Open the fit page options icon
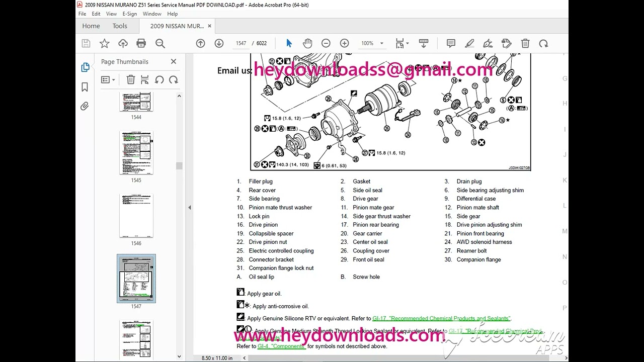The image size is (644, 362). click(401, 44)
